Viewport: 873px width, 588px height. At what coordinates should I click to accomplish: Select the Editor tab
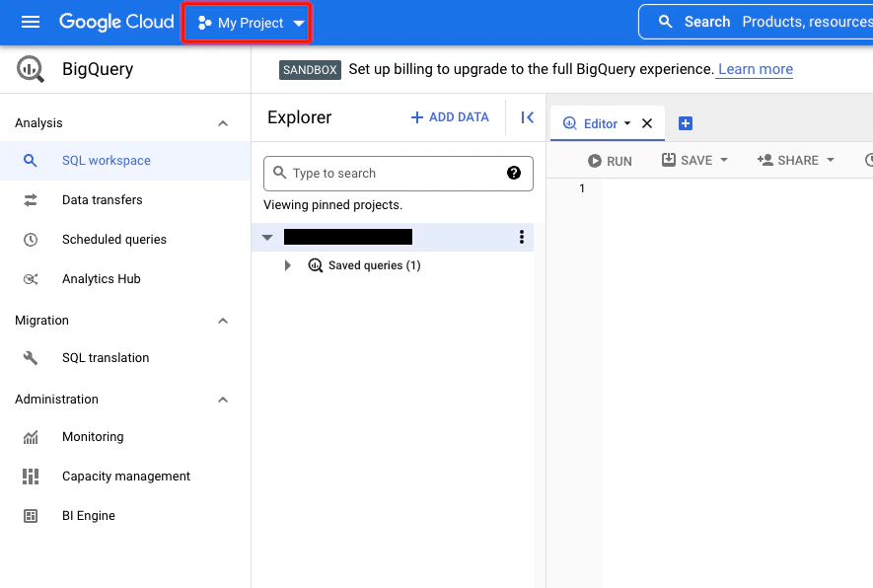tap(600, 123)
